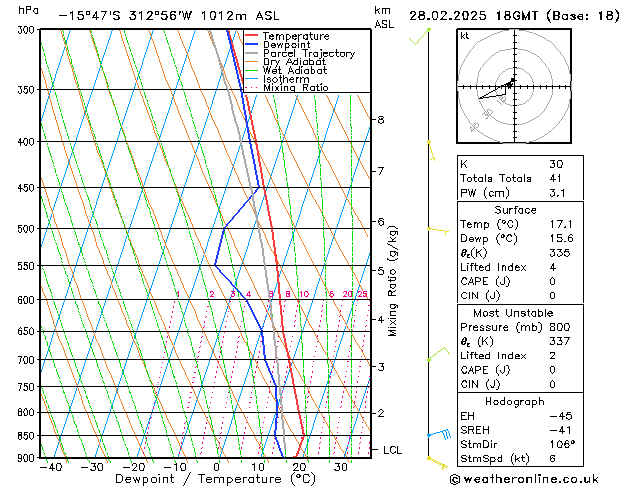Click the 'hPa' pressure unit label
The height and width of the screenshot is (486, 629).
[28, 10]
